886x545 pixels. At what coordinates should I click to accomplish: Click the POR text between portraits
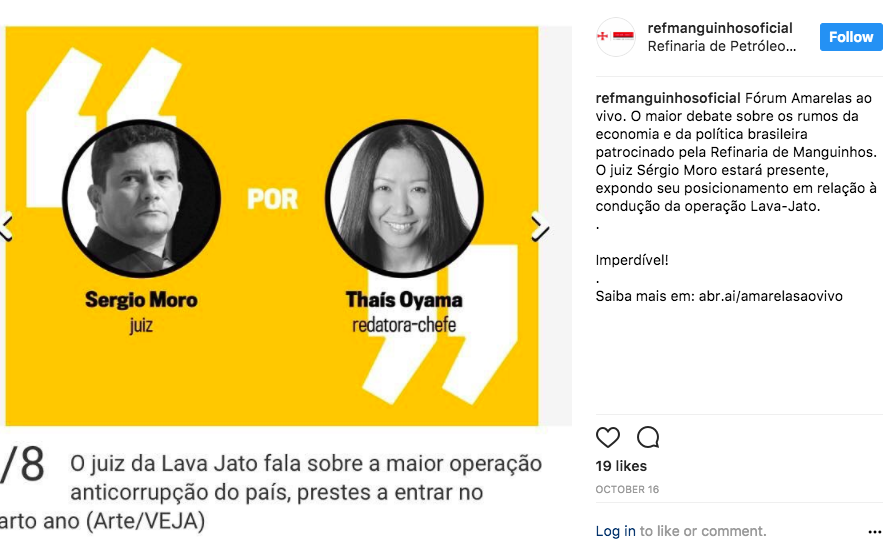point(272,199)
